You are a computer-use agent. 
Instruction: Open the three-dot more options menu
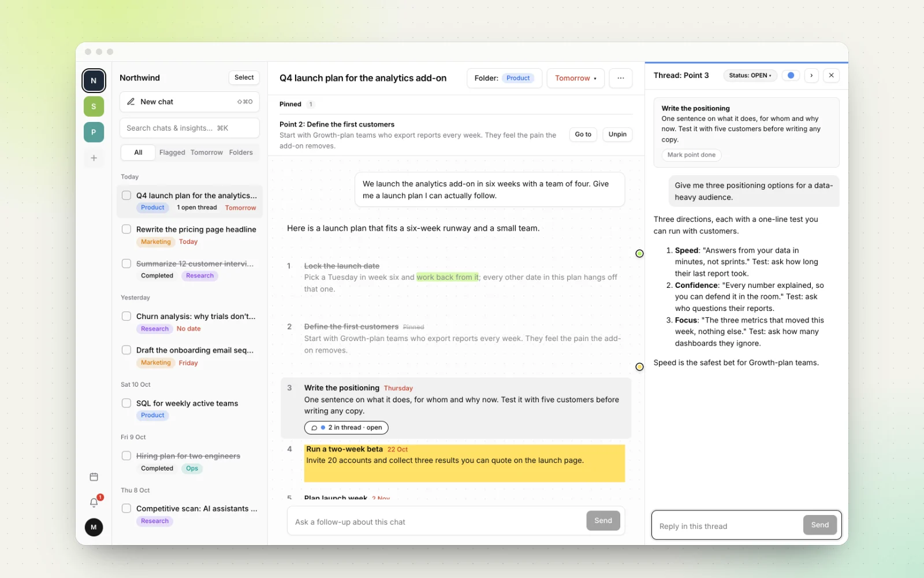point(621,78)
